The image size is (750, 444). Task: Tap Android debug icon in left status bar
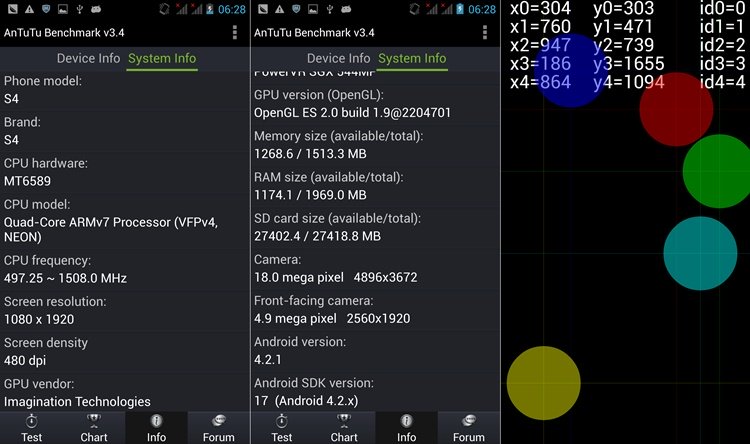point(96,9)
